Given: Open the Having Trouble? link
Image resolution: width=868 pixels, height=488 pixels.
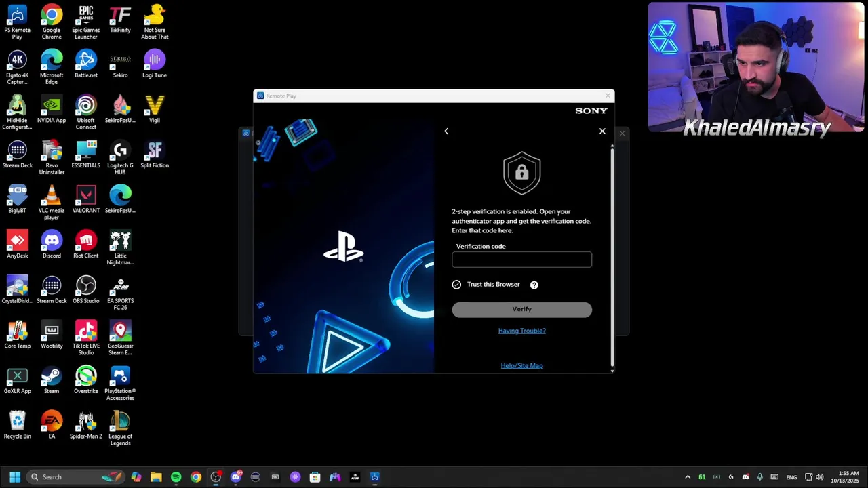Looking at the screenshot, I should (521, 331).
